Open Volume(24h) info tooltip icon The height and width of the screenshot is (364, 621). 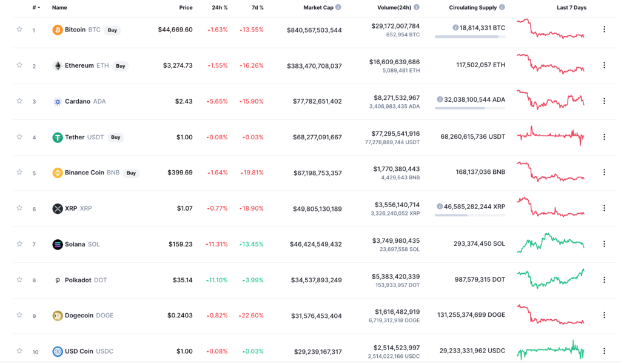[x=417, y=7]
